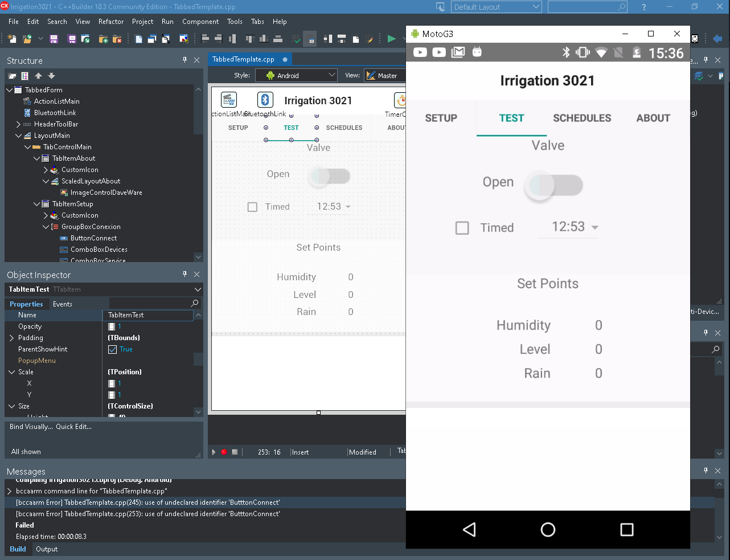
Task: Click the Object Inspector search magnifier
Action: [x=194, y=303]
